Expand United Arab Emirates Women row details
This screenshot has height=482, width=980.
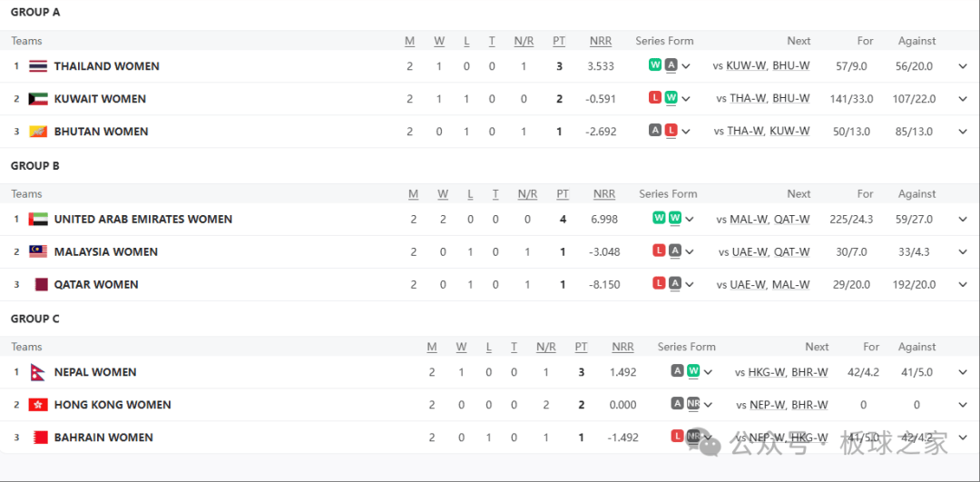pos(963,220)
